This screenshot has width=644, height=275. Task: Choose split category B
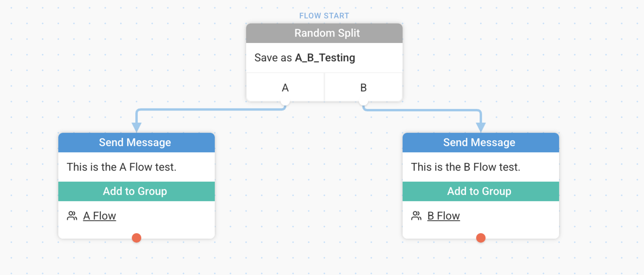tap(363, 87)
